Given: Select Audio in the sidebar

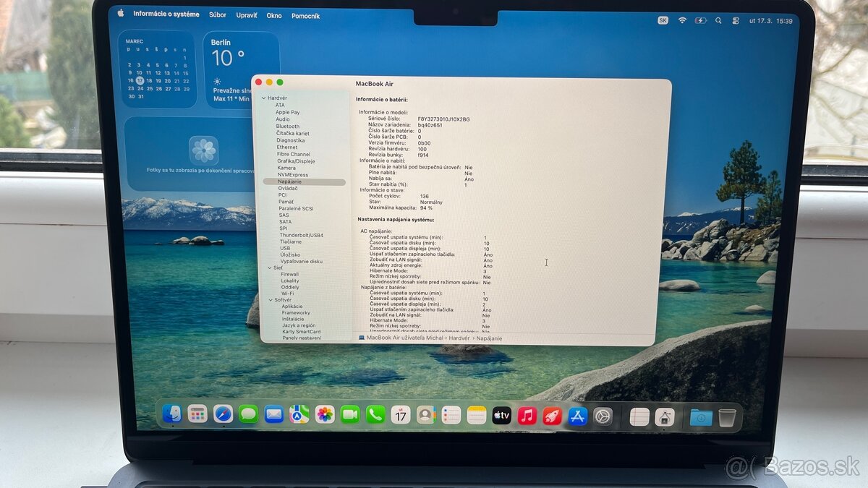Looking at the screenshot, I should pyautogui.click(x=283, y=119).
